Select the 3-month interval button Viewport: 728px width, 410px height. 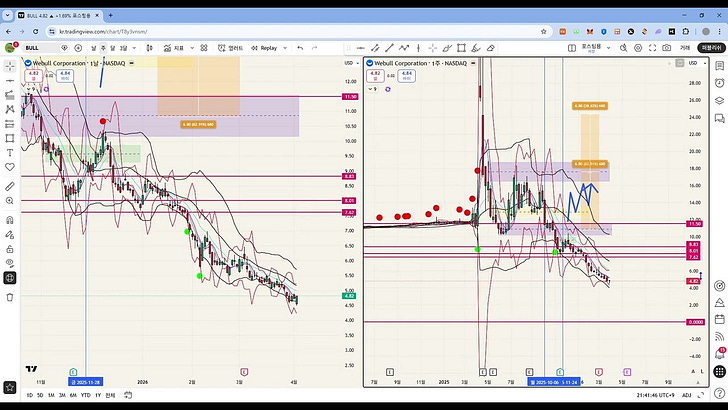tap(124, 48)
